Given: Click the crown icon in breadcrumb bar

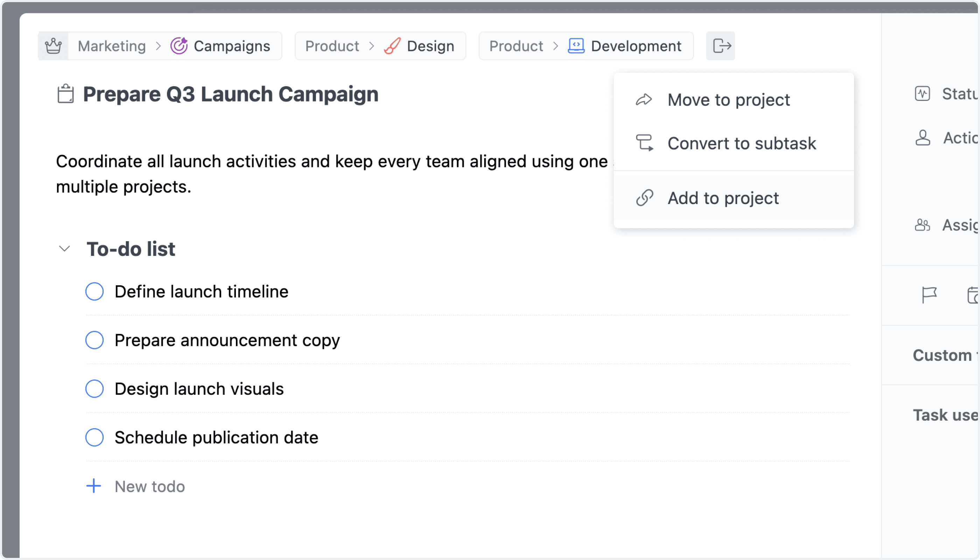Looking at the screenshot, I should point(53,46).
